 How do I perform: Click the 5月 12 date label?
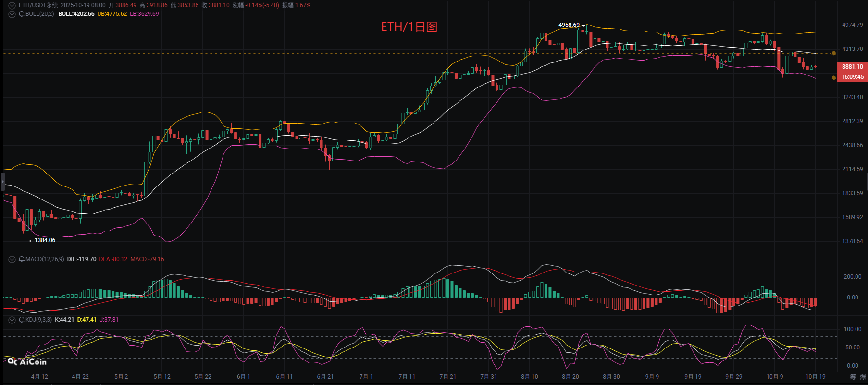click(162, 377)
